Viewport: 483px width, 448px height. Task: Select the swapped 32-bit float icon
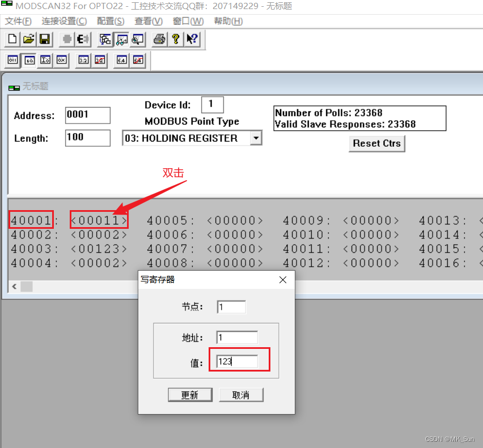[x=100, y=60]
